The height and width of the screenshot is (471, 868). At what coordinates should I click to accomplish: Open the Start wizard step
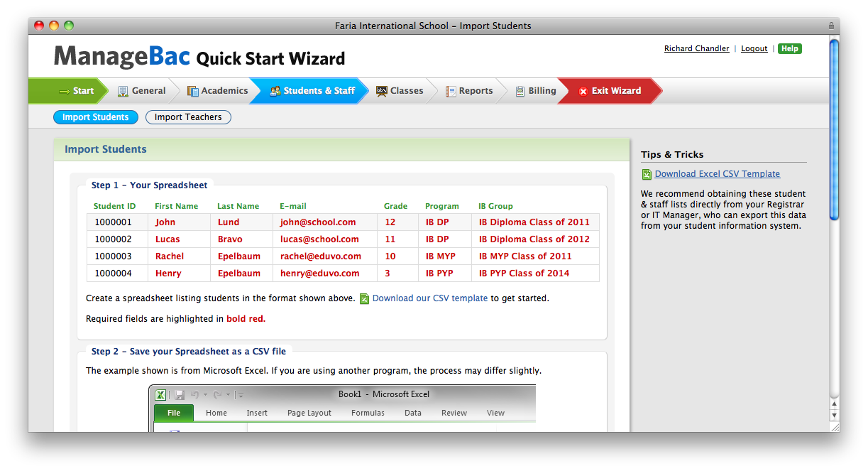67,91
